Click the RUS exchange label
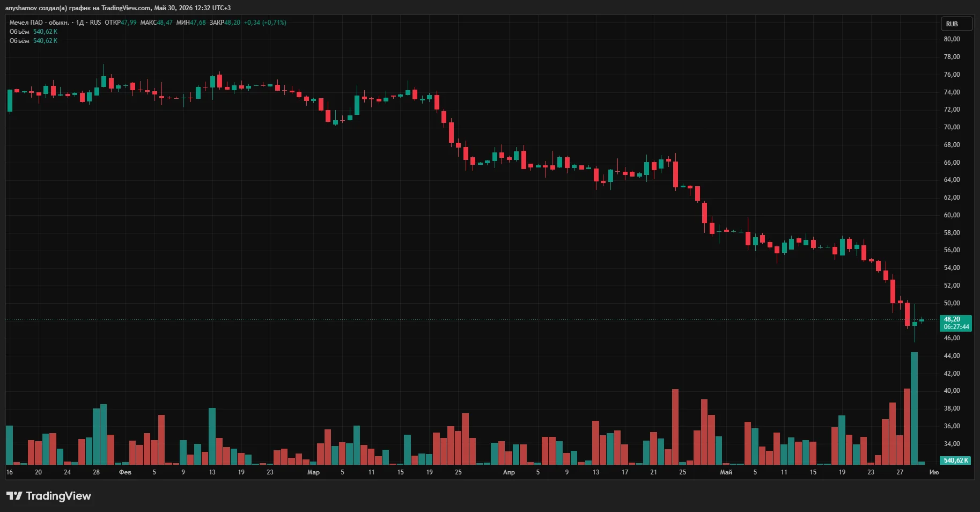This screenshot has height=512, width=980. point(95,23)
